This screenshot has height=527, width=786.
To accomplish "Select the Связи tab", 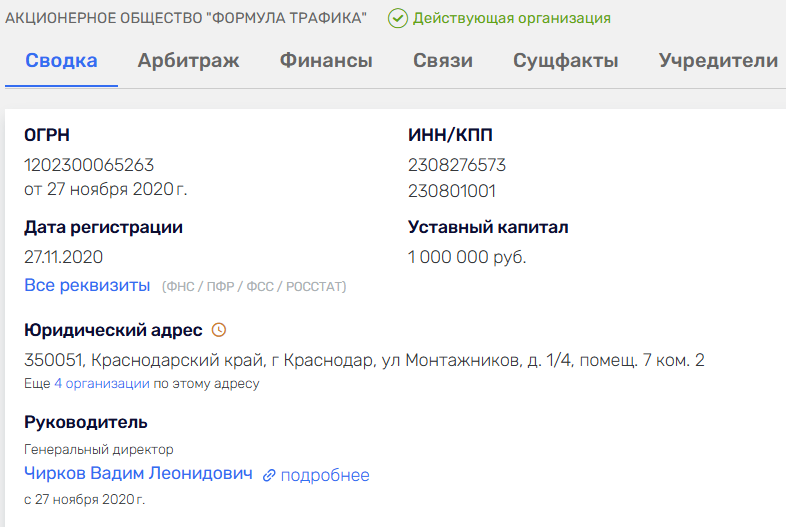I will (x=443, y=61).
